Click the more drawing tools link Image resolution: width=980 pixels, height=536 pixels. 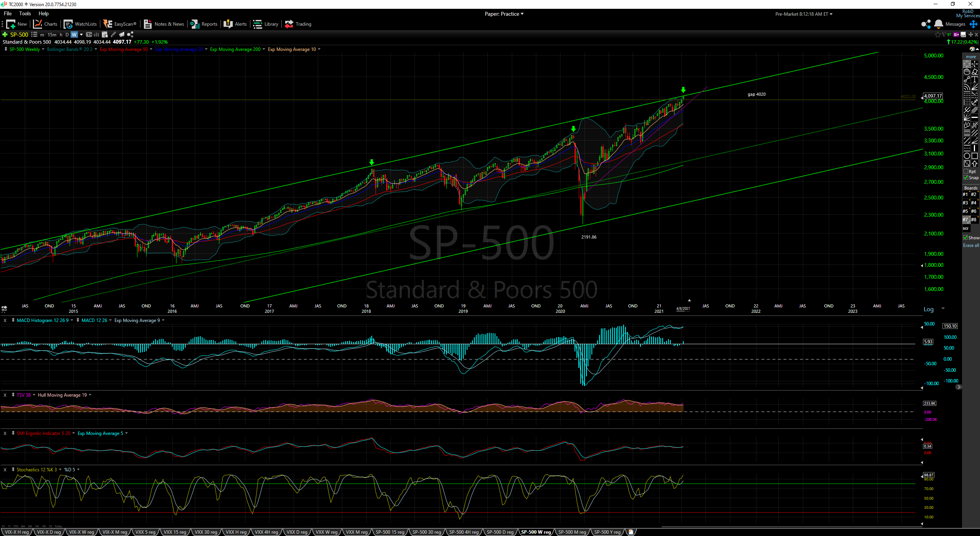click(971, 57)
